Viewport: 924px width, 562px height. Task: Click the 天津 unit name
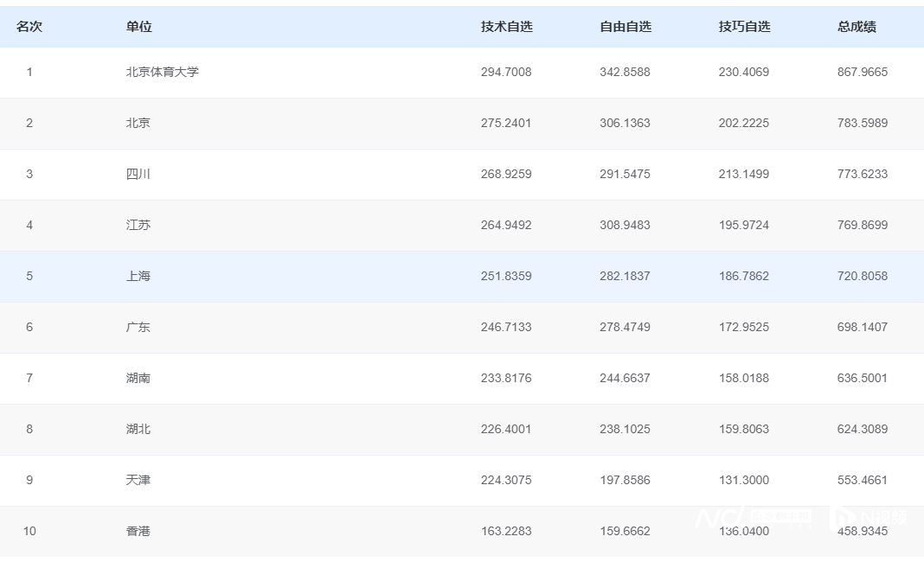(x=138, y=480)
